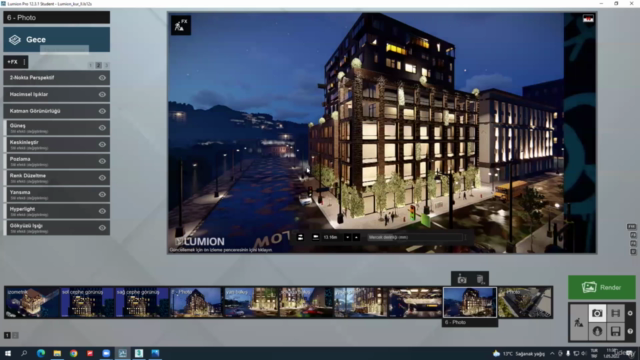Open the Save files floppy icon
Image resolution: width=640 pixels, height=360 pixels.
615,331
